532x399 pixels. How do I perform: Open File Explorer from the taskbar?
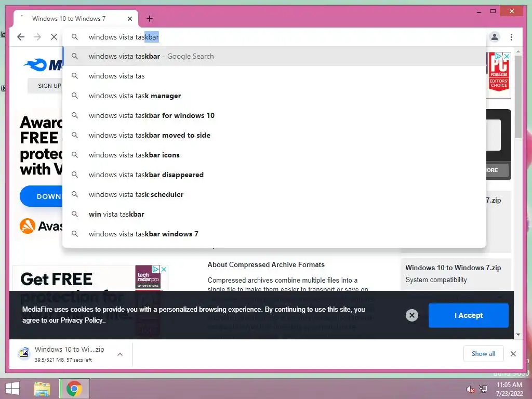click(x=42, y=389)
